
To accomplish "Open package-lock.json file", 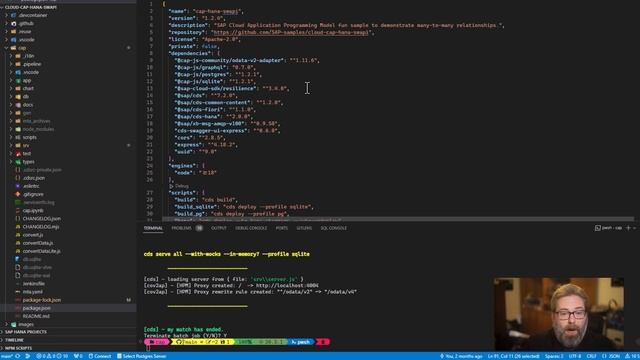I will (42, 300).
